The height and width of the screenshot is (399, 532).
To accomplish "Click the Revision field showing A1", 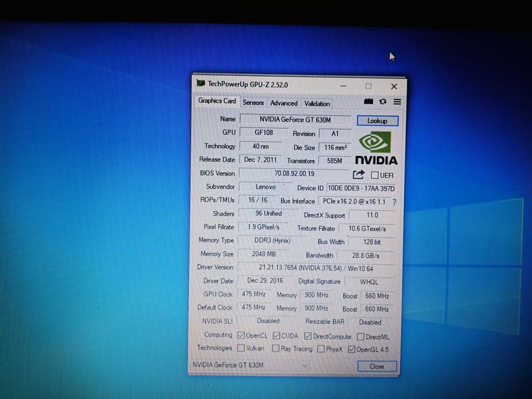I will (x=335, y=134).
